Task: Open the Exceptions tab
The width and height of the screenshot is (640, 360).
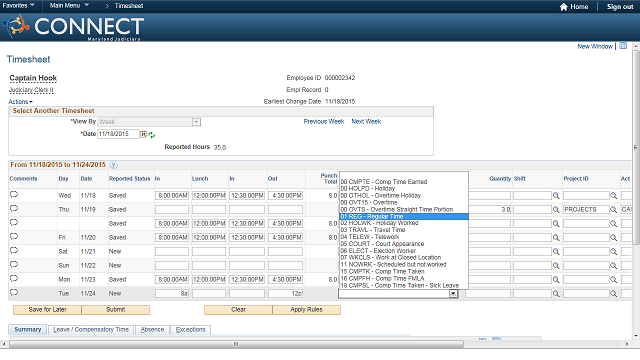Action: (x=191, y=330)
